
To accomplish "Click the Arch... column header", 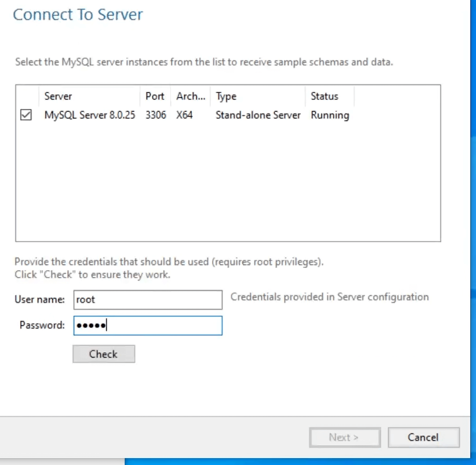I will [191, 96].
